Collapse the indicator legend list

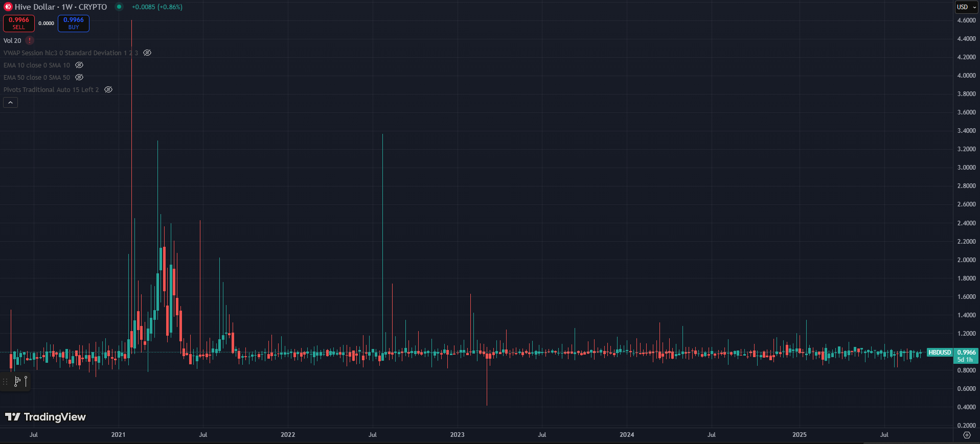pyautogui.click(x=10, y=103)
